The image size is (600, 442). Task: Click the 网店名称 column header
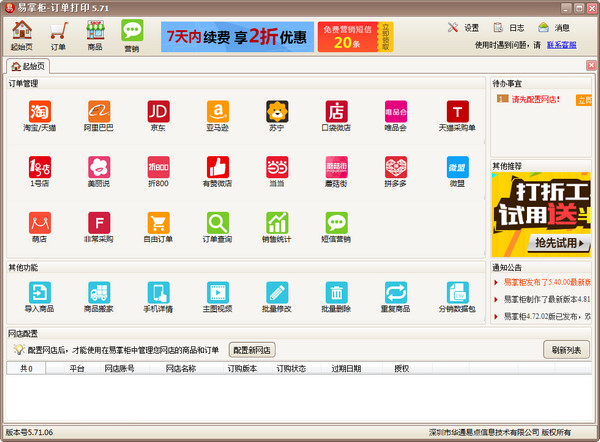point(180,368)
